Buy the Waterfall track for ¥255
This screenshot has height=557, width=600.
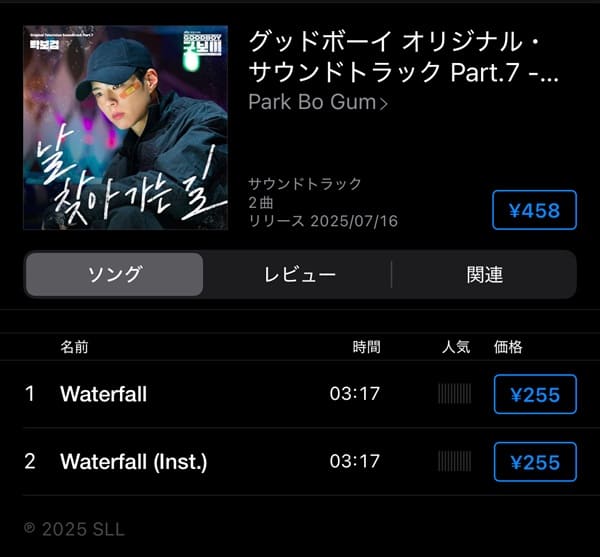(x=535, y=394)
